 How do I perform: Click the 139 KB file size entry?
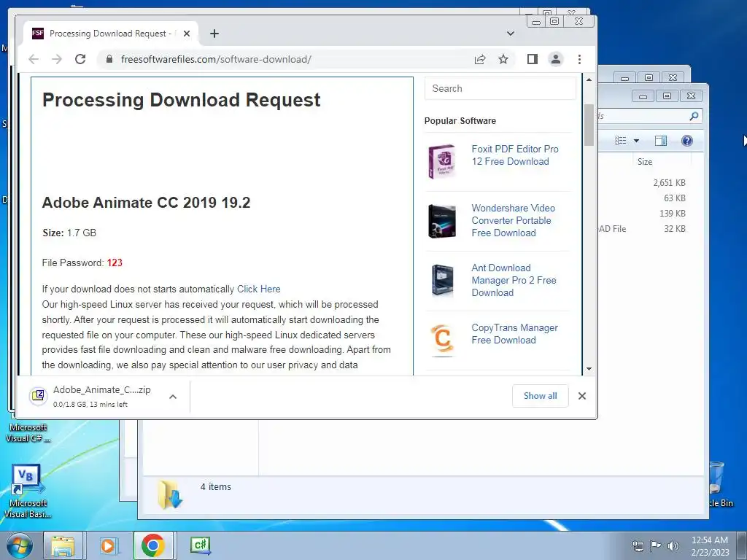click(672, 214)
